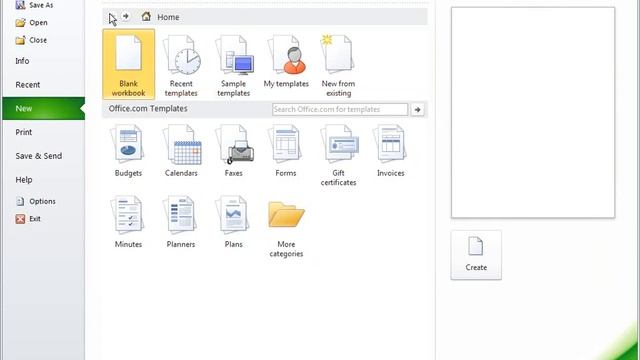Open the Invoices template category
Image resolution: width=640 pixels, height=360 pixels.
pos(391,151)
